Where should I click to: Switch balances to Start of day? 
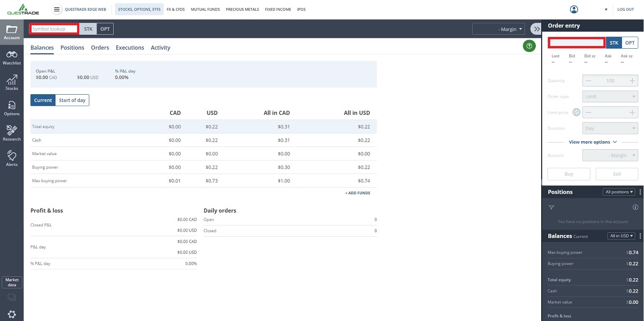tap(72, 100)
